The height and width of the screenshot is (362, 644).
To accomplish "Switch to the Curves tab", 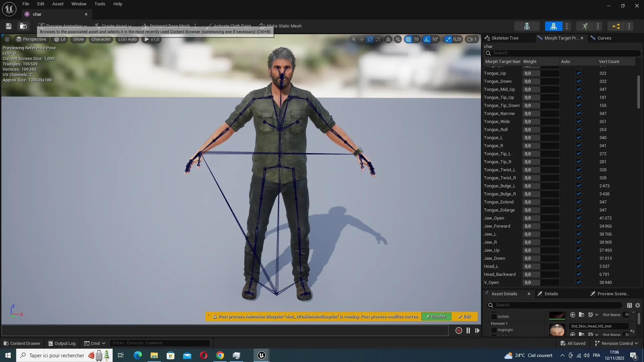I will coord(604,38).
